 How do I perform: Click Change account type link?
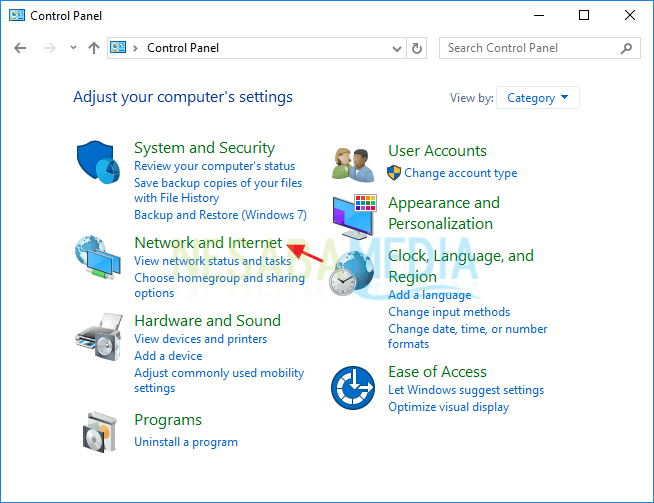tap(460, 173)
